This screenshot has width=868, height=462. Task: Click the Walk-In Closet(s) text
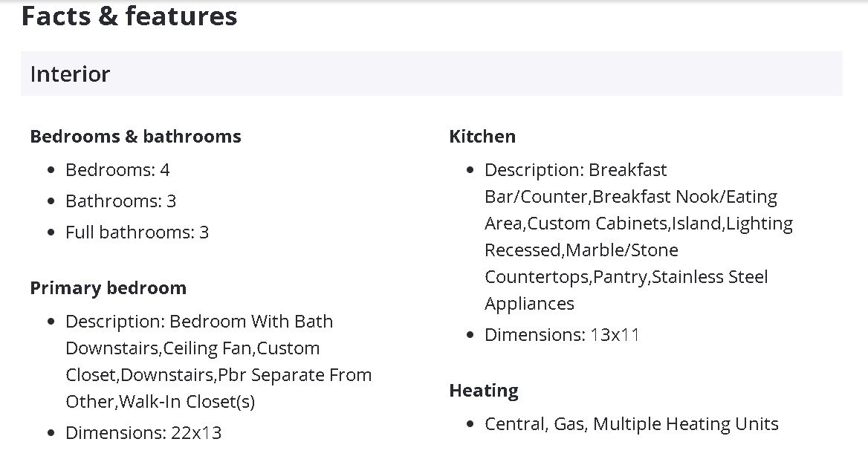(187, 402)
